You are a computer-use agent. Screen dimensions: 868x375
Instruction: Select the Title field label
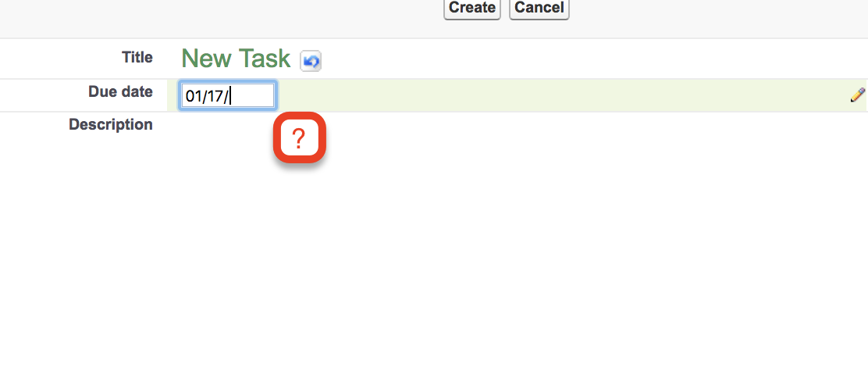pos(137,57)
